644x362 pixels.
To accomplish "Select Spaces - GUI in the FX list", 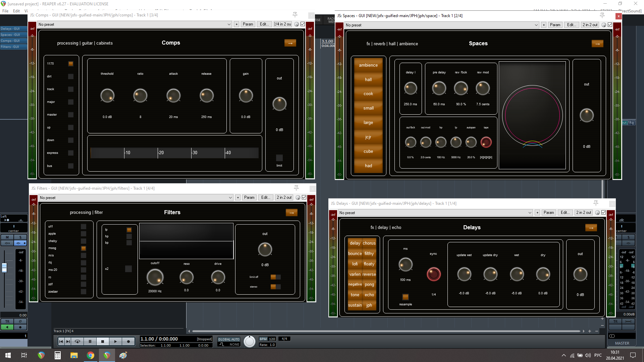I will 14,35.
